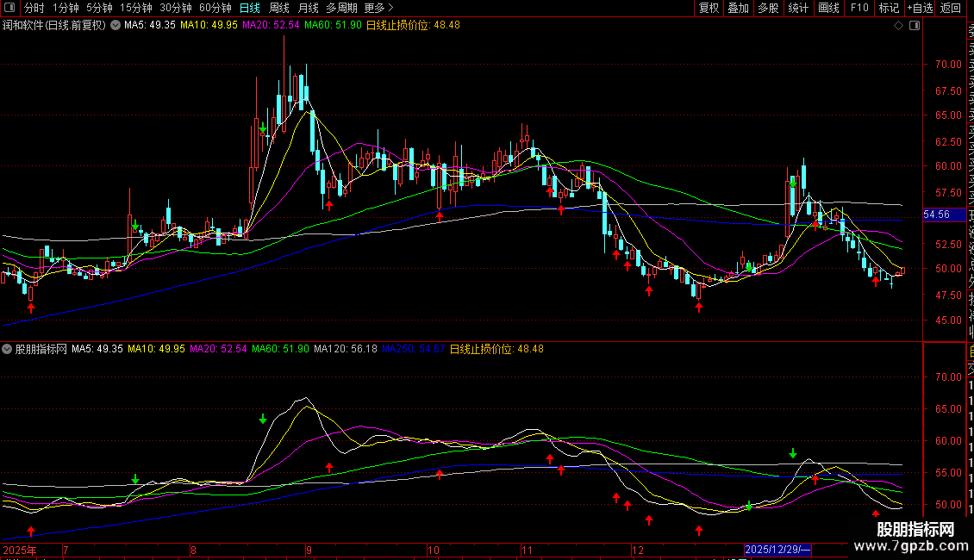Image resolution: width=974 pixels, height=560 pixels.
Task: Open the 统计 statistics tool
Action: click(x=798, y=8)
